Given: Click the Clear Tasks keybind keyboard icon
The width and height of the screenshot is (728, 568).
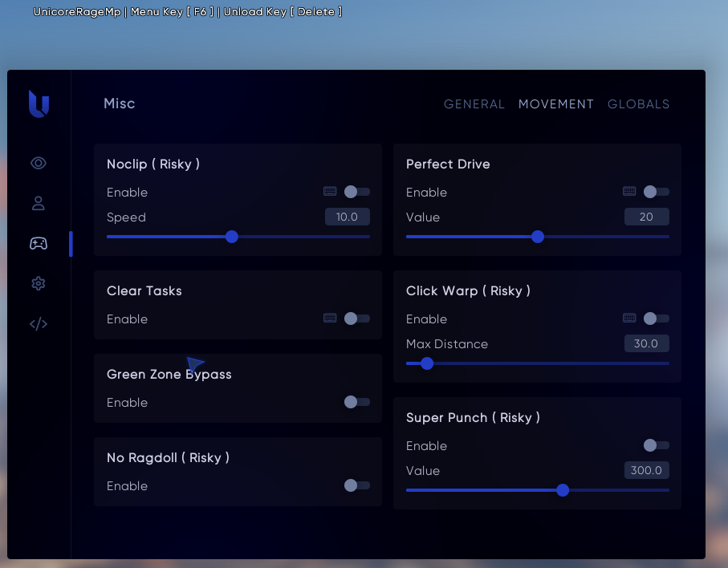Looking at the screenshot, I should tap(330, 318).
